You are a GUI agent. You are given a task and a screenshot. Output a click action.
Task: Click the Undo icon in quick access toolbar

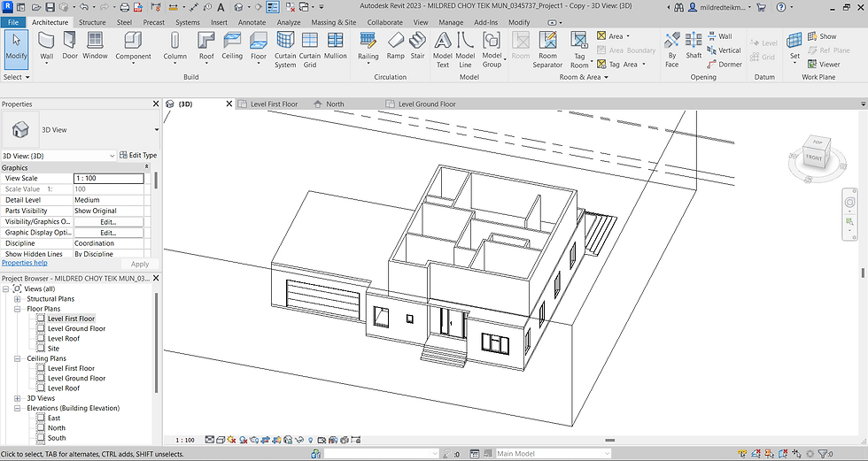pyautogui.click(x=83, y=7)
